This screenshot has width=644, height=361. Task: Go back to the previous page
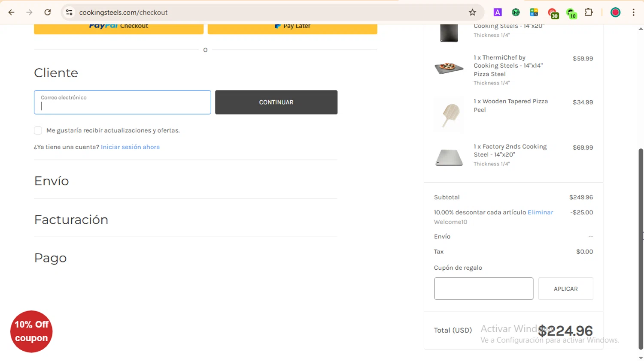point(12,12)
